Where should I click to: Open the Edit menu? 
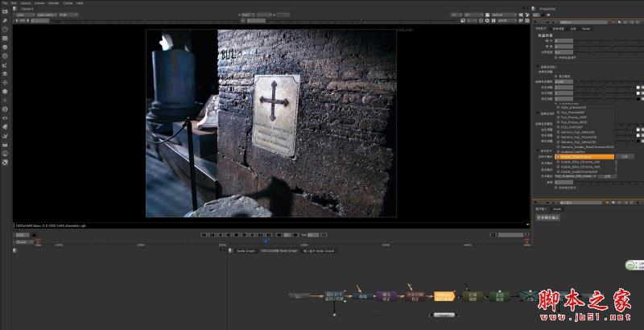14,3
